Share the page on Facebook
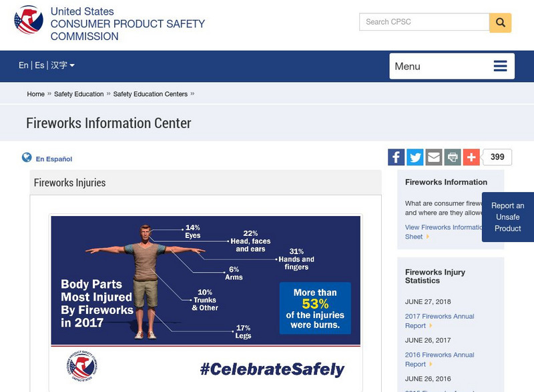This screenshot has height=392, width=534. (x=395, y=157)
